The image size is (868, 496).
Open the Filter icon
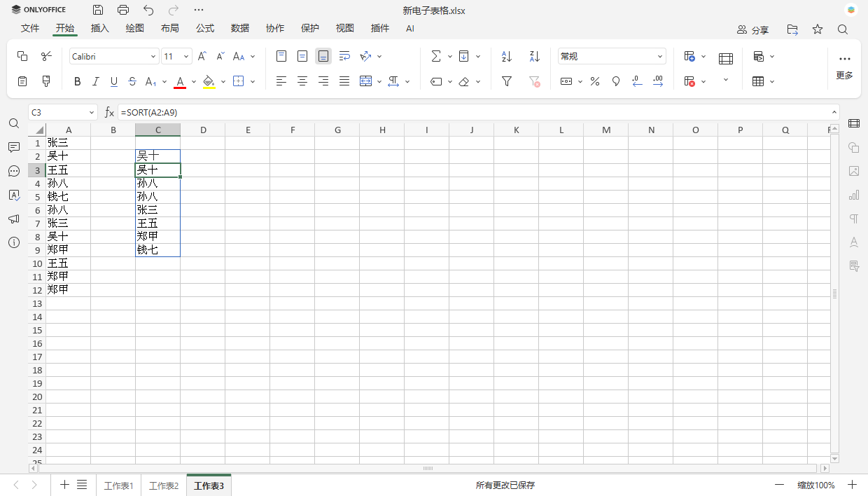(506, 81)
